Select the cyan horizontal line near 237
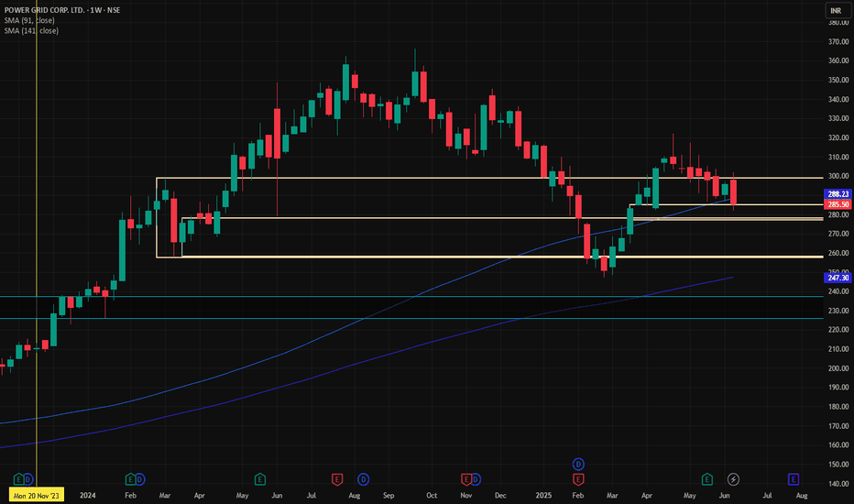Screen dimensions: 854x504 [x=411, y=296]
